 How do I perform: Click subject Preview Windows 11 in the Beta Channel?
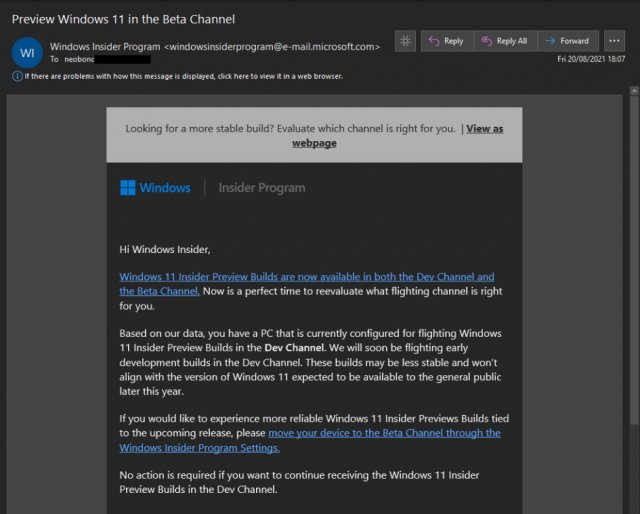tap(123, 19)
